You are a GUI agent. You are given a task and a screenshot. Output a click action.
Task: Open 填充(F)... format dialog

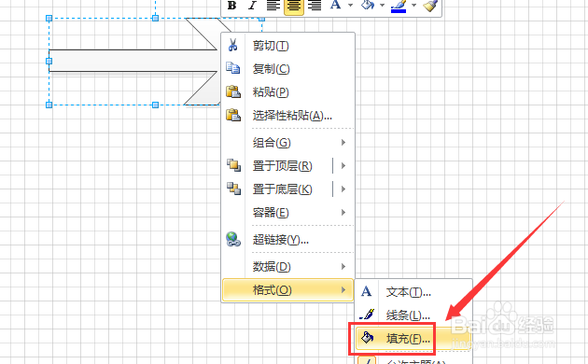click(x=413, y=339)
